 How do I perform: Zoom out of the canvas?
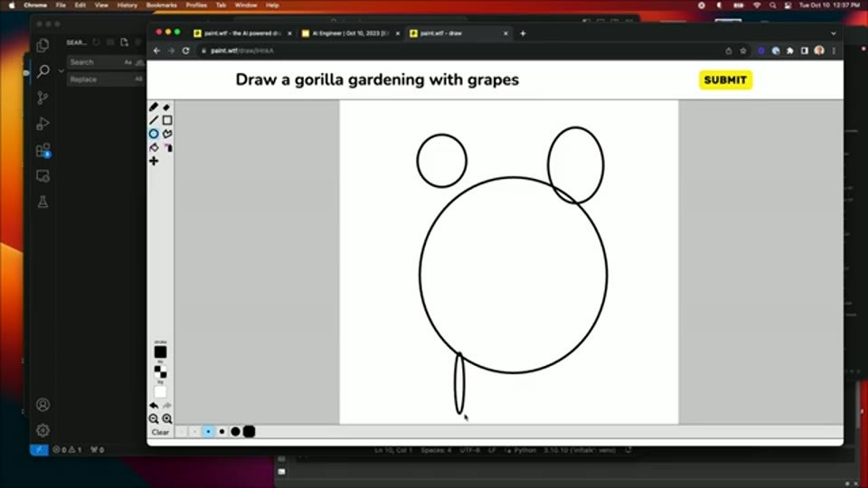[154, 418]
